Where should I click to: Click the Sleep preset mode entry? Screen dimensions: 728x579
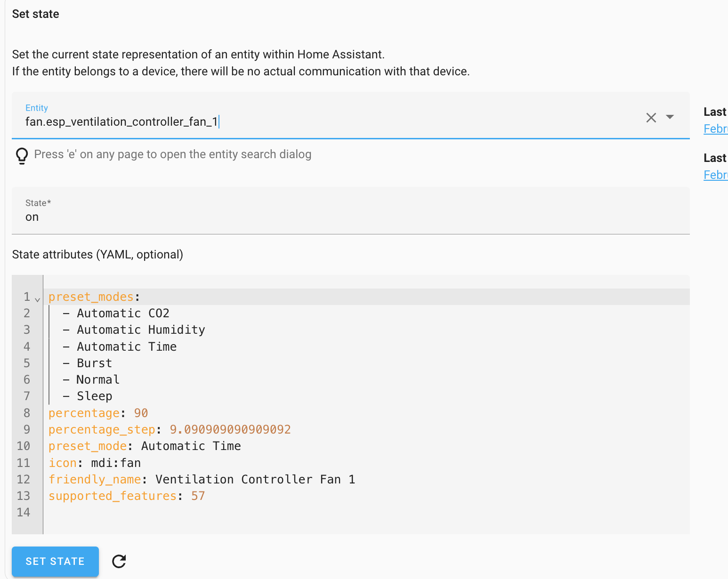click(x=94, y=396)
